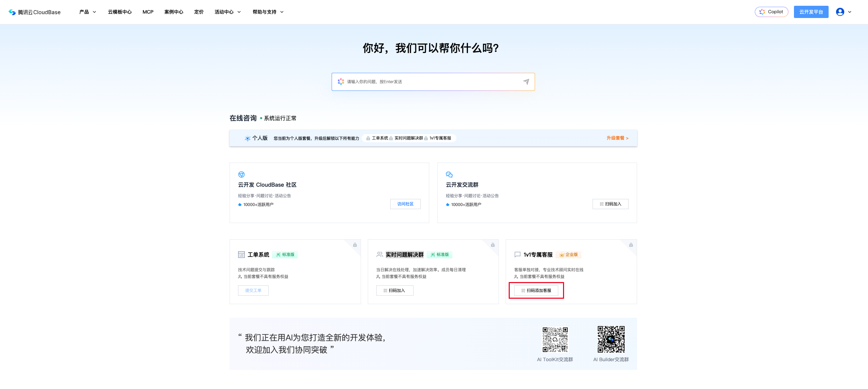Click the AI ToolKit交流群 QR code
Screen dimensions: 868x389
pyautogui.click(x=555, y=339)
